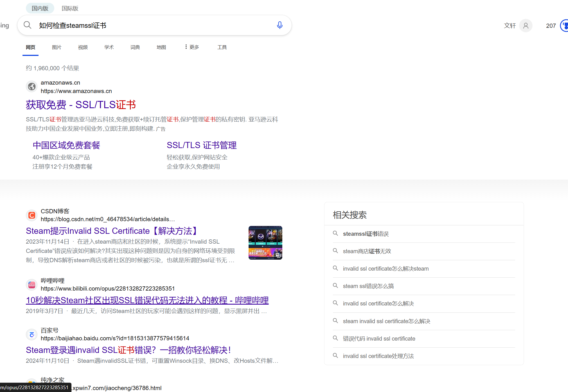Select the 工具 filter option
This screenshot has width=568, height=392.
(222, 47)
